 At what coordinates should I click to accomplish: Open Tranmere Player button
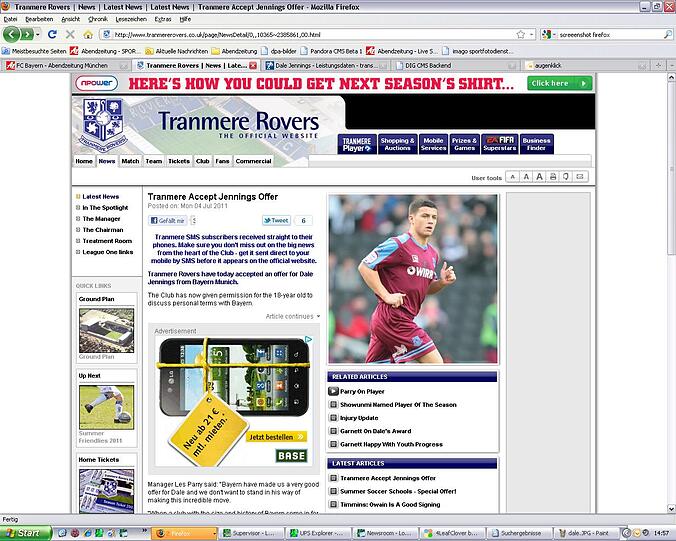357,144
